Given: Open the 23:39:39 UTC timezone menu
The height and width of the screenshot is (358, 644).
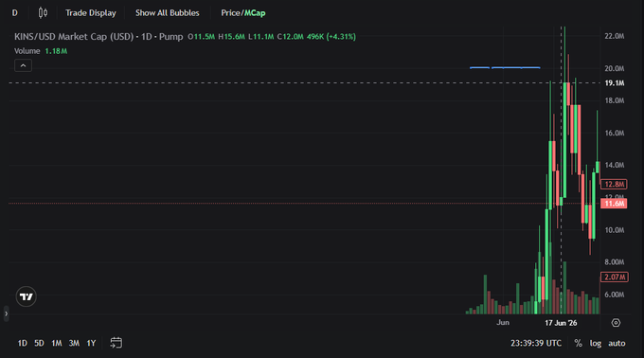Looking at the screenshot, I should point(536,343).
